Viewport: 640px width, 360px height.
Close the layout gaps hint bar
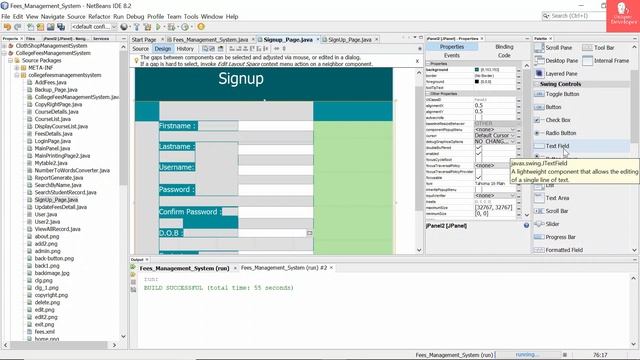tap(417, 61)
